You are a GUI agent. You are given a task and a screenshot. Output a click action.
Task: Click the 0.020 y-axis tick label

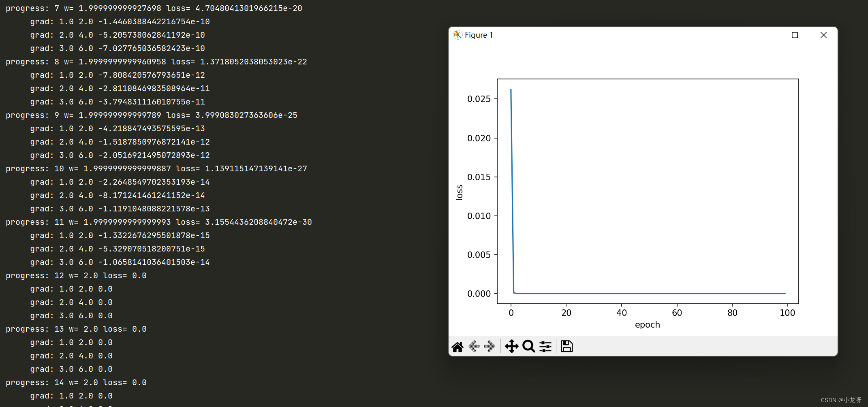[479, 138]
